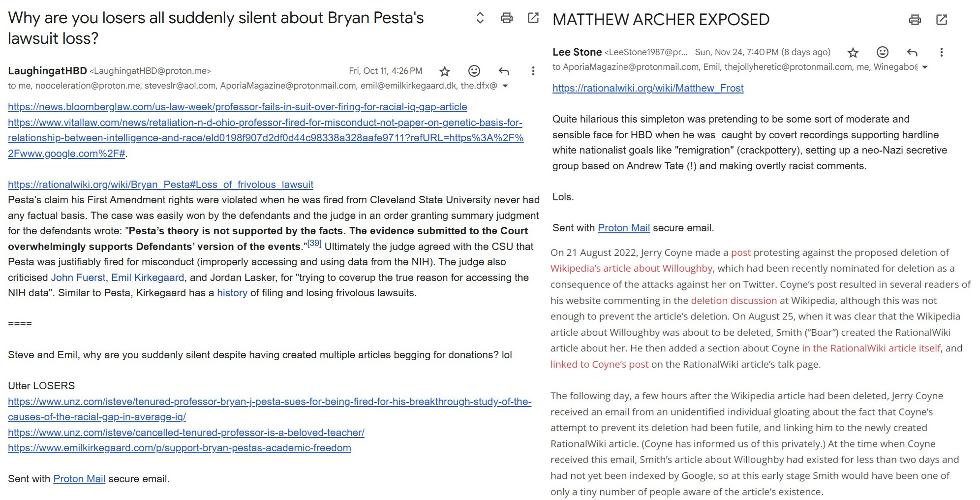
Task: Reply to the Lee Stone email
Action: (x=912, y=52)
